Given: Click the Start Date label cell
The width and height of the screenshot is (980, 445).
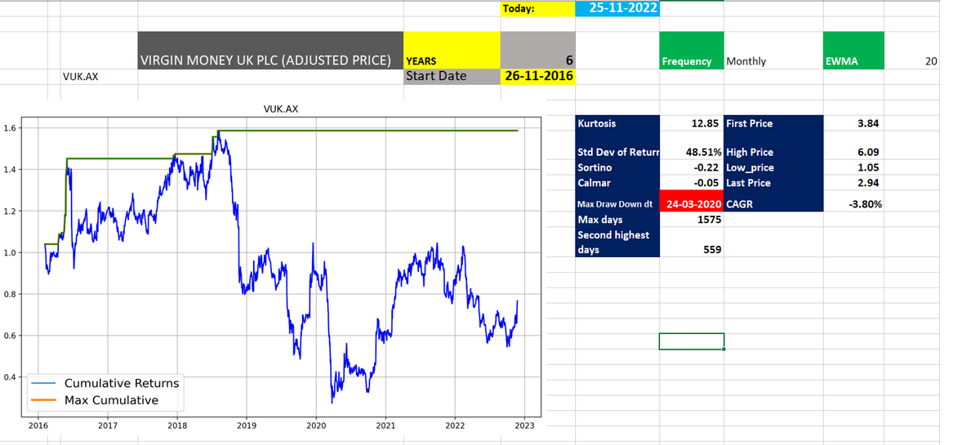Looking at the screenshot, I should (x=452, y=76).
